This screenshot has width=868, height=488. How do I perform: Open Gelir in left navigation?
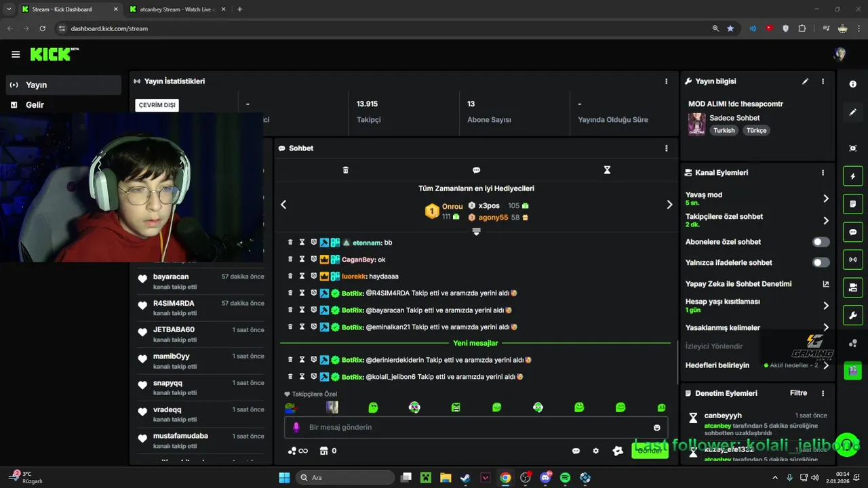point(63,105)
